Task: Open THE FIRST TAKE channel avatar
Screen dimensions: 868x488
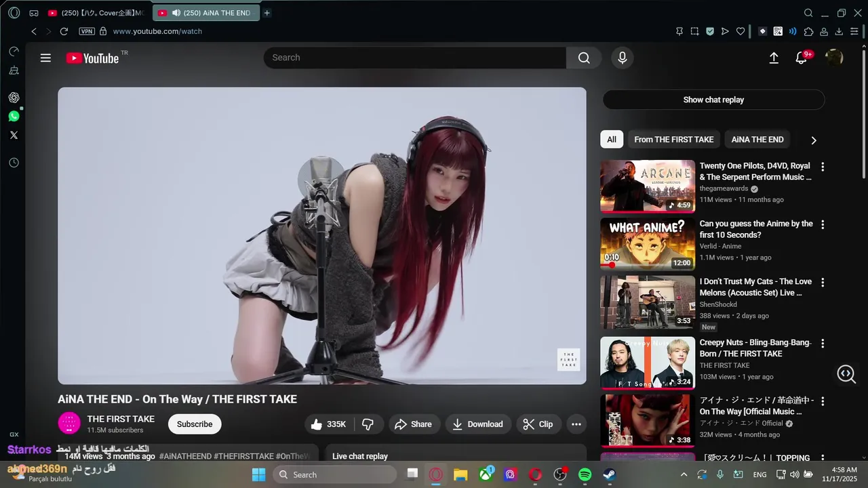Action: [69, 424]
